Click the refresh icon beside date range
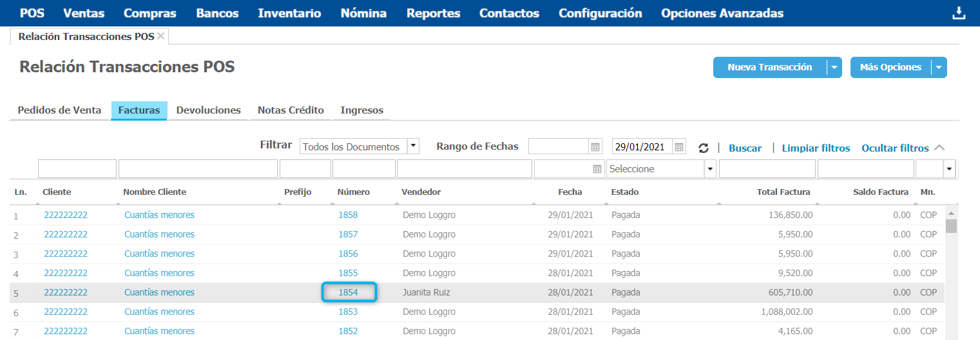This screenshot has height=340, width=980. (704, 148)
